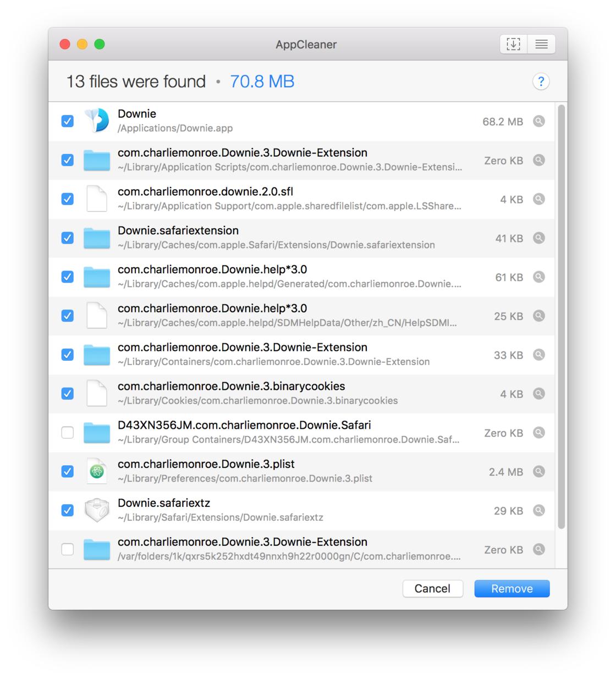Image resolution: width=616 pixels, height=679 pixels.
Task: Click magnifier for 61 KB help*3.0 row
Action: [539, 277]
